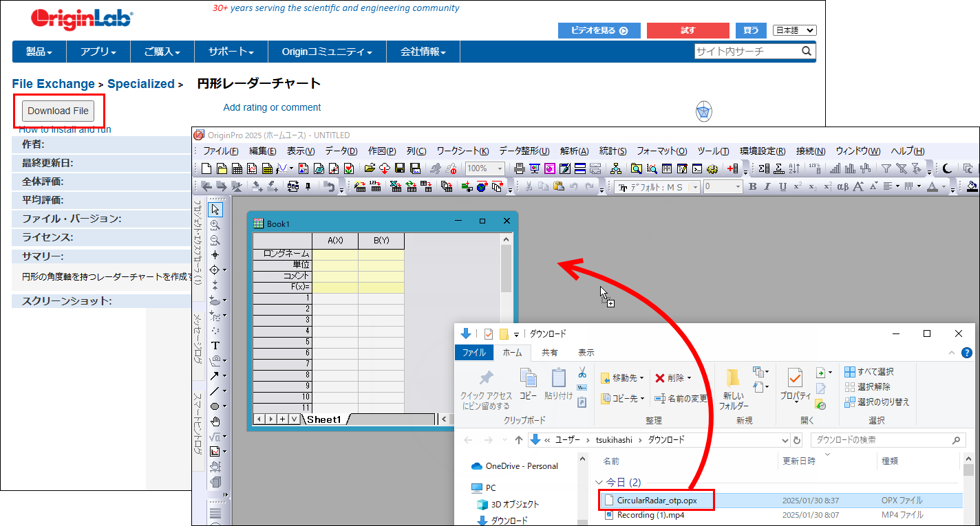Screen dimensions: 980x526
Task: Switch to the 共有 tab in Explorer
Action: pos(550,352)
